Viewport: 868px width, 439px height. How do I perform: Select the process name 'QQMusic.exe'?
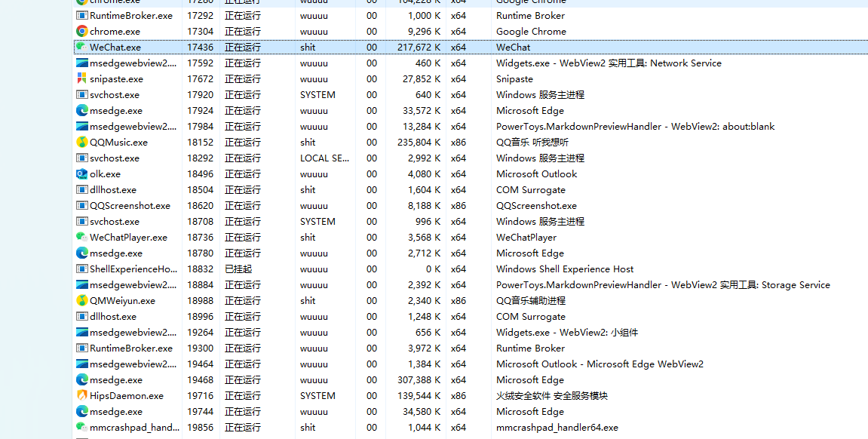118,143
